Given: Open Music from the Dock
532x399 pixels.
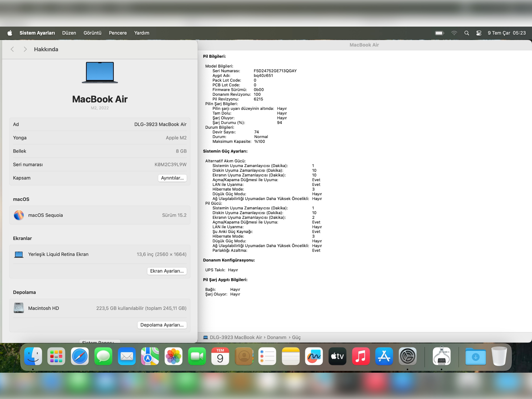Looking at the screenshot, I should tap(361, 356).
